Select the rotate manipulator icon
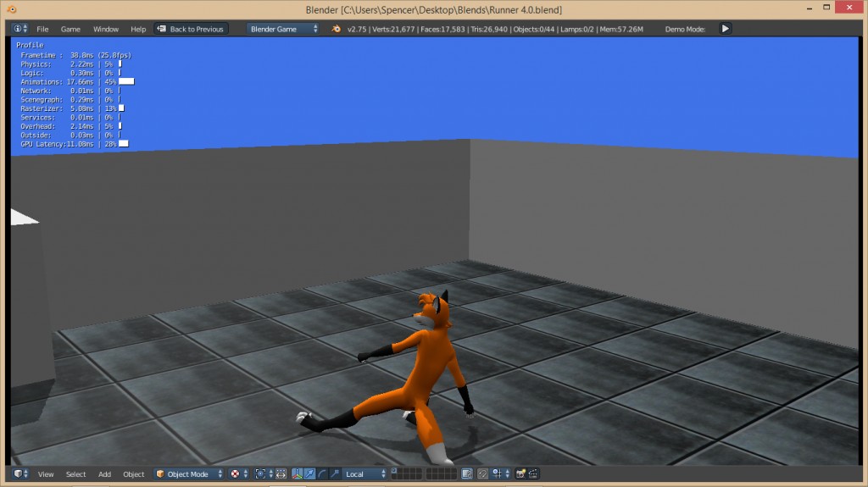The image size is (868, 487). tap(322, 473)
